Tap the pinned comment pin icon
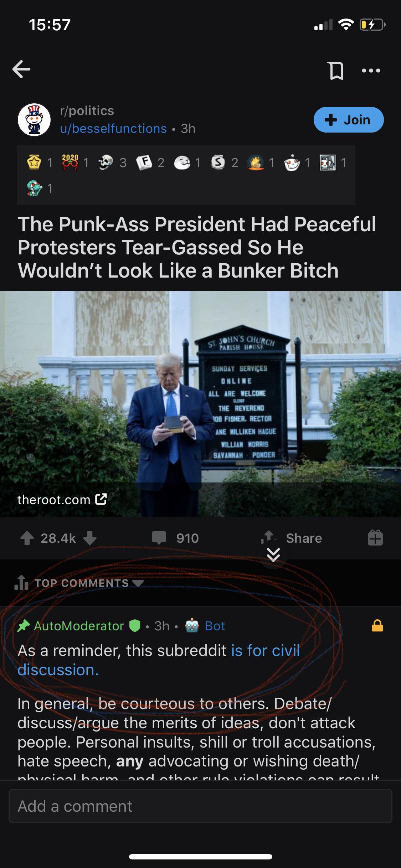This screenshot has width=401, height=868. [24, 626]
